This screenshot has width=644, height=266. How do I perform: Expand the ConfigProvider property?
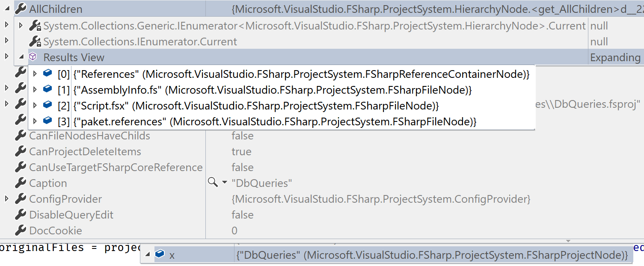coord(6,199)
